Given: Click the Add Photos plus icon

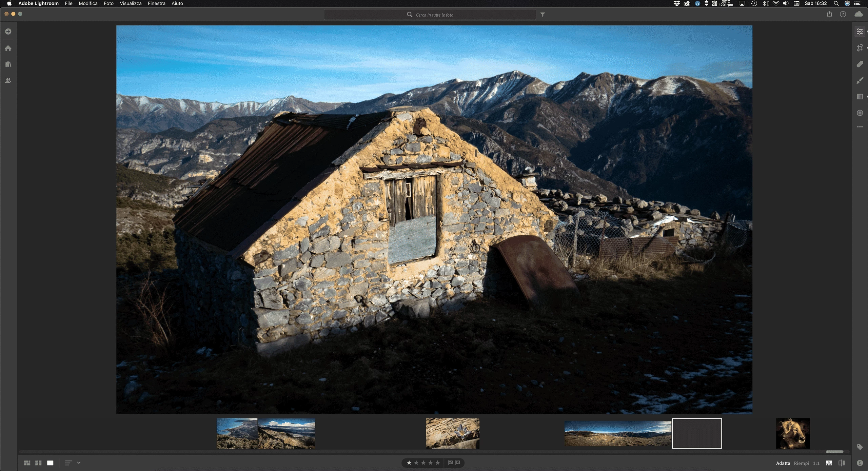Looking at the screenshot, I should [8, 32].
